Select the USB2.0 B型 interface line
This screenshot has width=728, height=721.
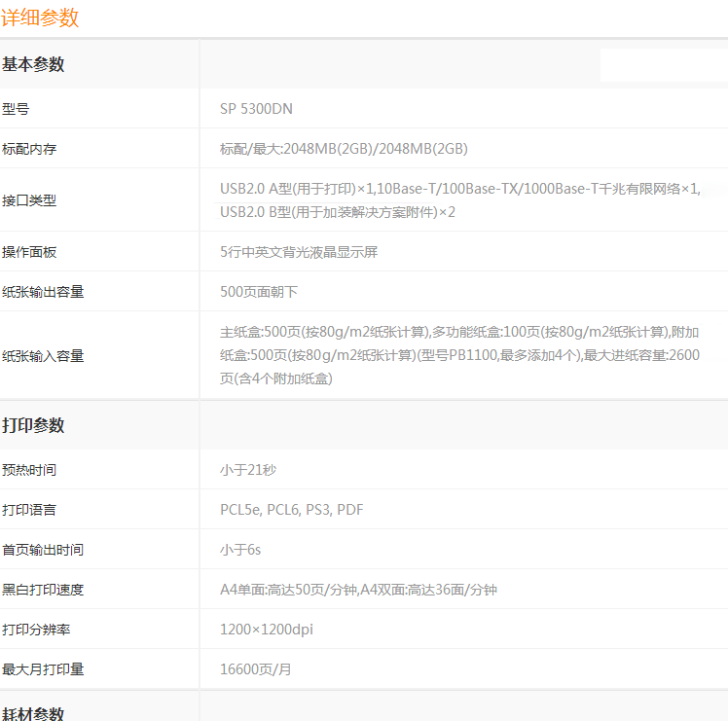pos(338,212)
